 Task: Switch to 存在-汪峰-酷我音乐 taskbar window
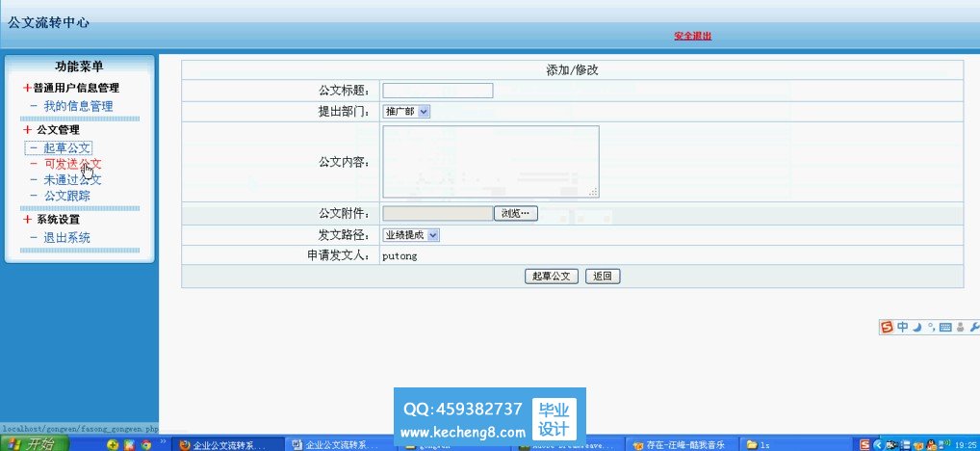tap(682, 445)
